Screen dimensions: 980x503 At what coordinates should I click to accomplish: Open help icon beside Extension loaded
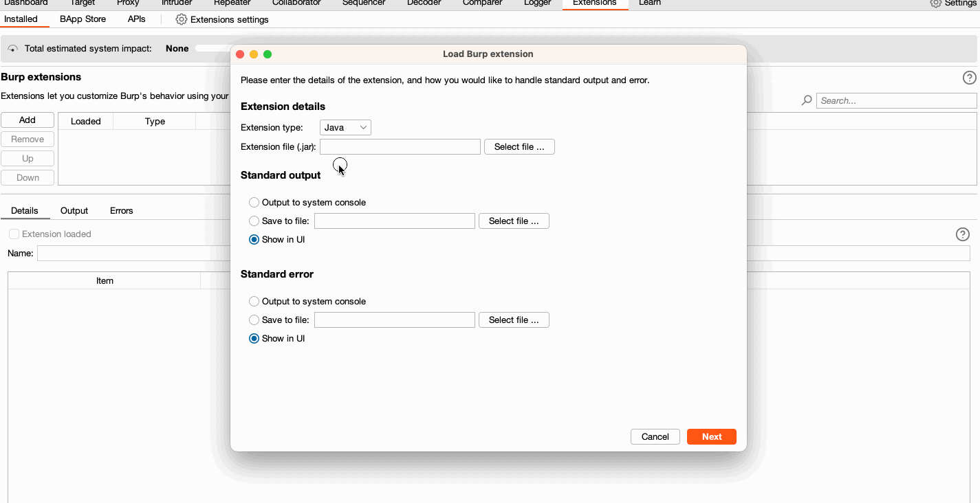963,234
